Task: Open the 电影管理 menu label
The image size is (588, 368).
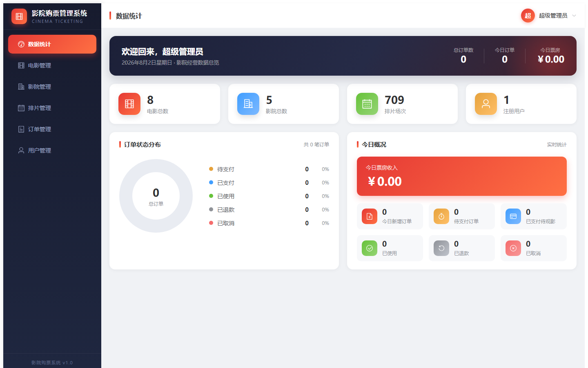Action: tap(40, 65)
